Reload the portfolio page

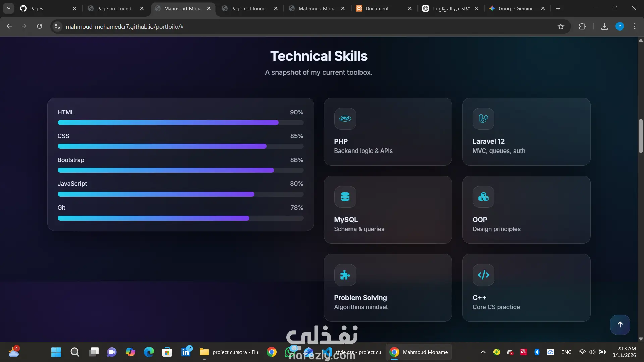click(x=39, y=26)
